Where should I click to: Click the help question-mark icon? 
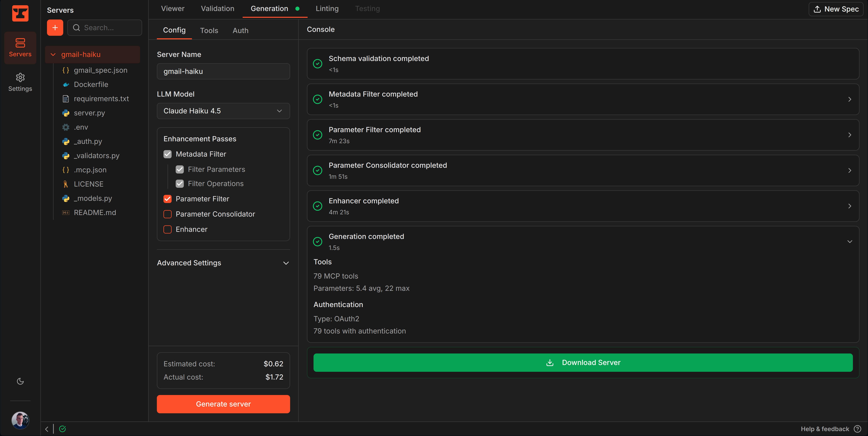(x=857, y=429)
